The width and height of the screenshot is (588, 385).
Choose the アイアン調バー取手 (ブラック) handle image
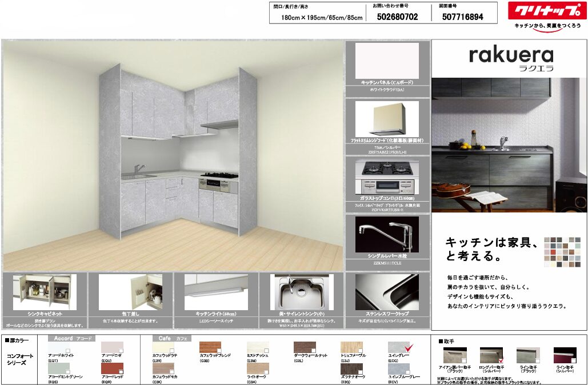(454, 355)
